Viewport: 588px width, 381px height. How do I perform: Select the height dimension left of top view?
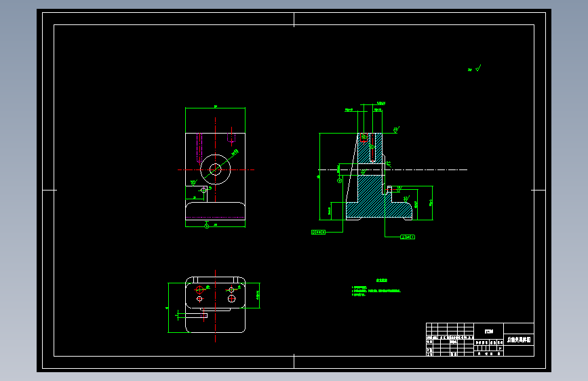[168, 308]
